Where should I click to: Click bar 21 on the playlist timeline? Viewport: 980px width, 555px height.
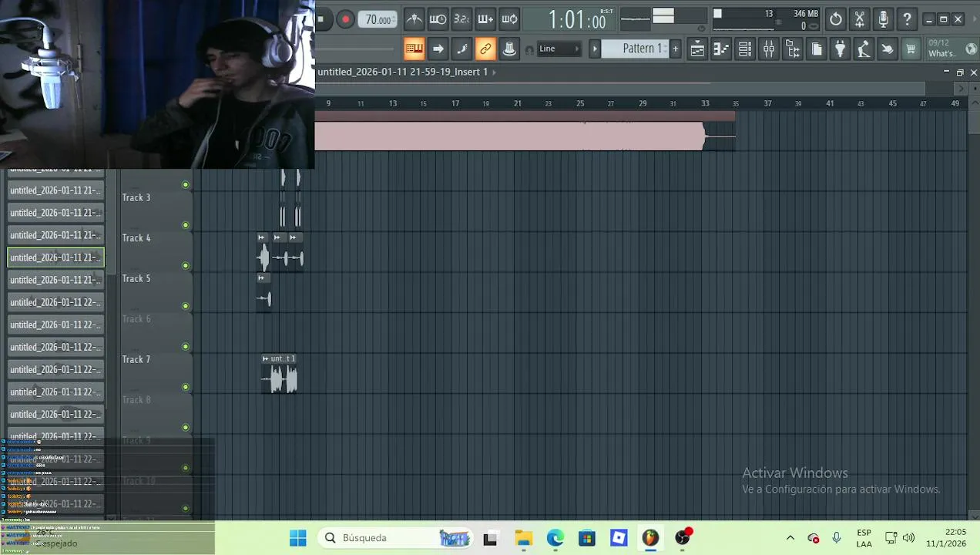click(x=518, y=103)
